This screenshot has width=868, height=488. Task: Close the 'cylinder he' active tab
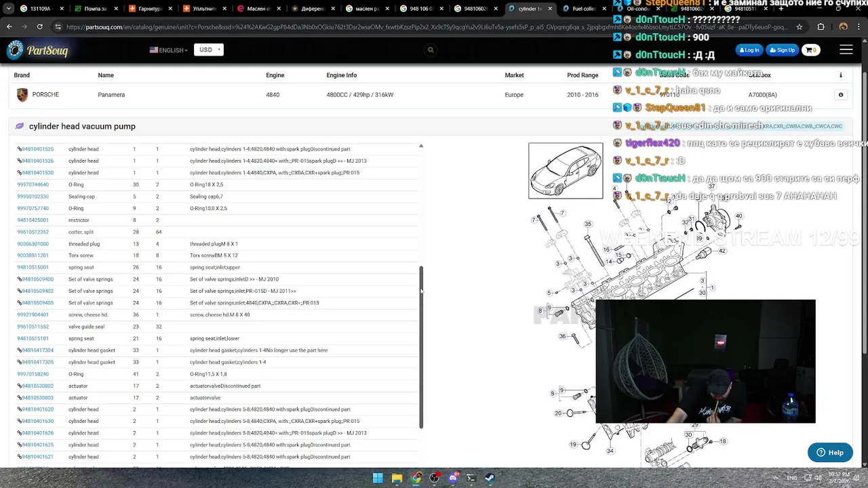(x=550, y=9)
